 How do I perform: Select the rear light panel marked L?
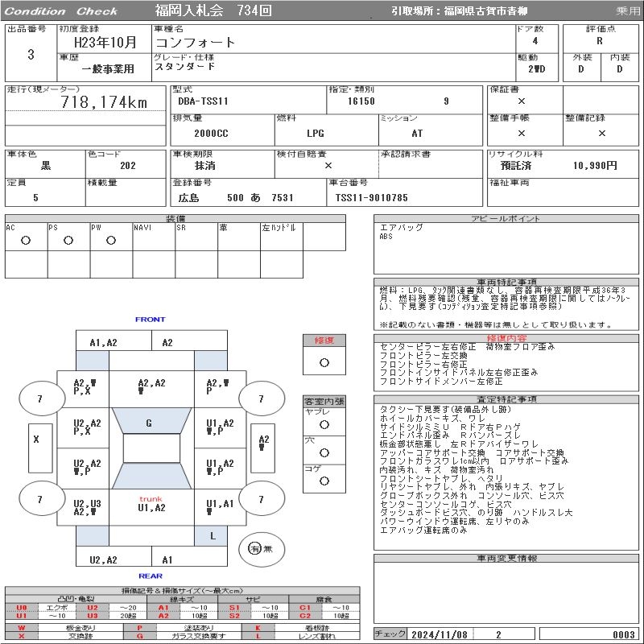pyautogui.click(x=213, y=535)
